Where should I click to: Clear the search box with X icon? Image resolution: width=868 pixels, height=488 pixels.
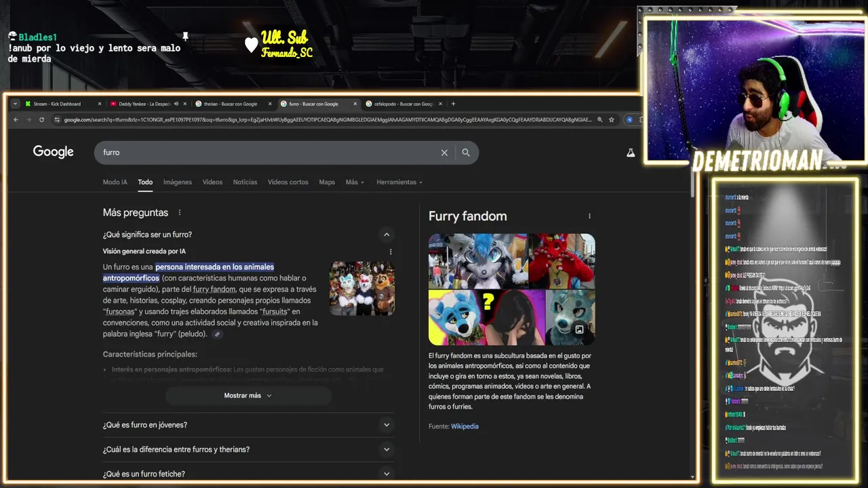tap(444, 152)
